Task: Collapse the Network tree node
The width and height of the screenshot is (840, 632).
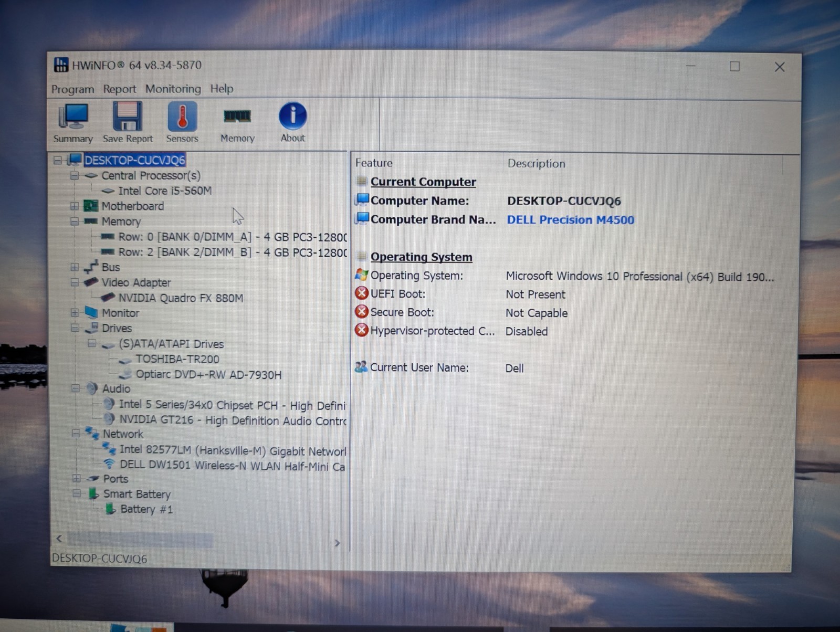Action: pos(76,434)
